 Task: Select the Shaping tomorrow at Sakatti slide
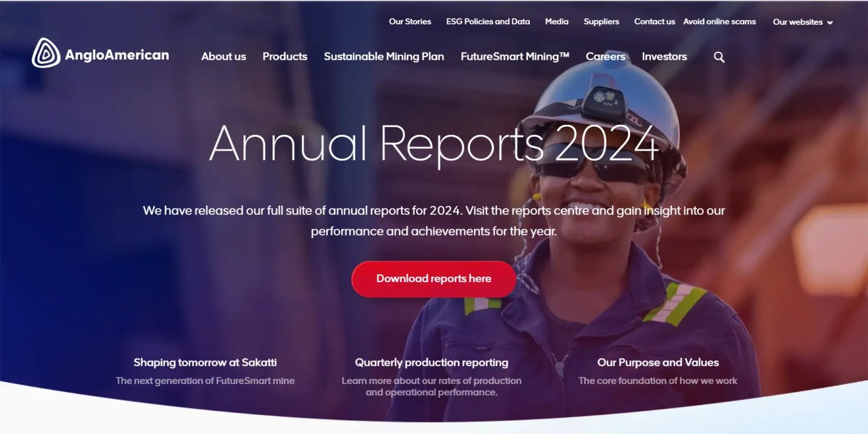click(205, 362)
